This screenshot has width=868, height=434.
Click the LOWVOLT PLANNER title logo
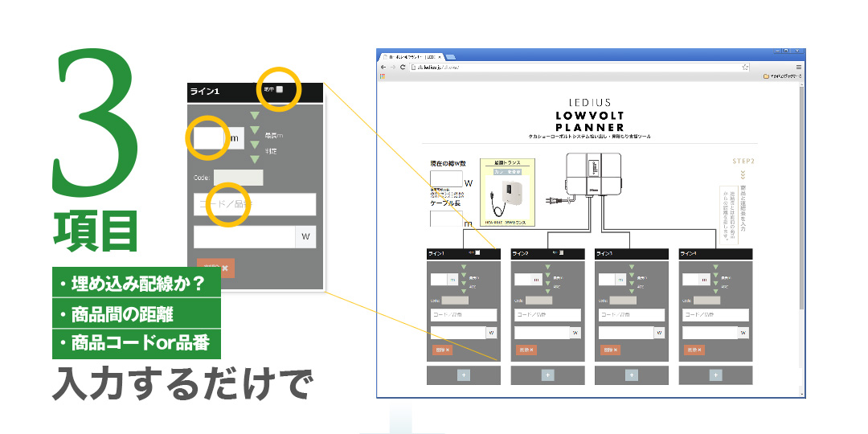coord(590,122)
